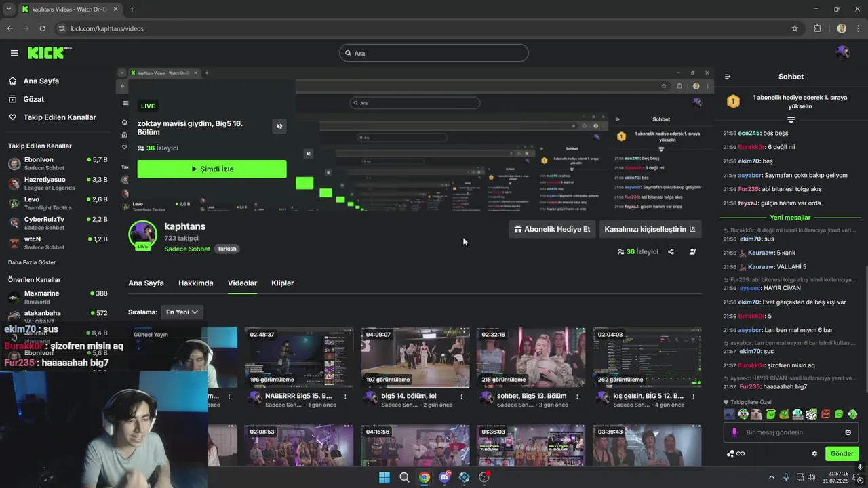Focus the Ara search field

click(x=434, y=53)
